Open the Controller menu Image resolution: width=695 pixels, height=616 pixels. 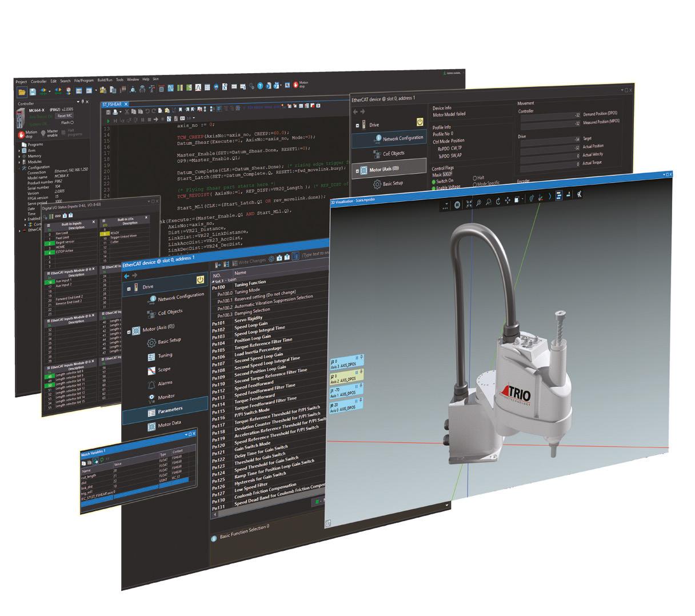coord(39,81)
